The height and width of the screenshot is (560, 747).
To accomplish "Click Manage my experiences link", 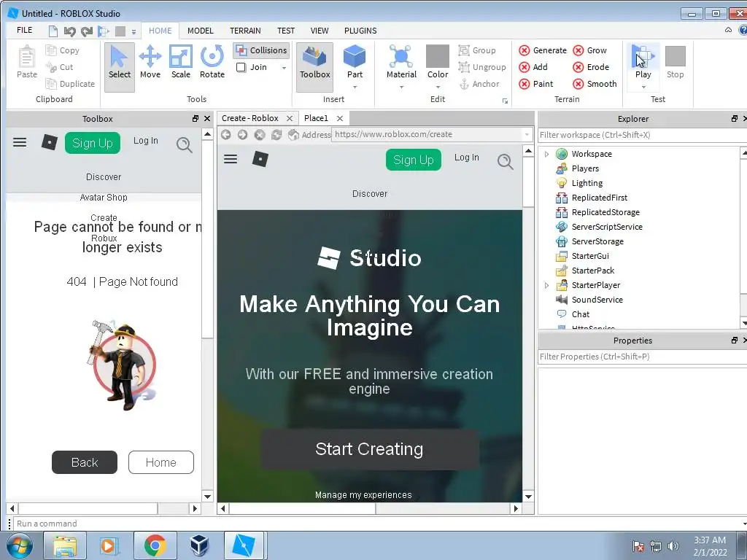I will click(363, 495).
